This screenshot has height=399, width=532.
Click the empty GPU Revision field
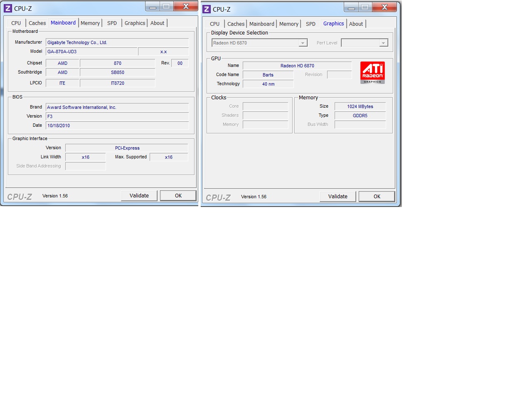340,75
